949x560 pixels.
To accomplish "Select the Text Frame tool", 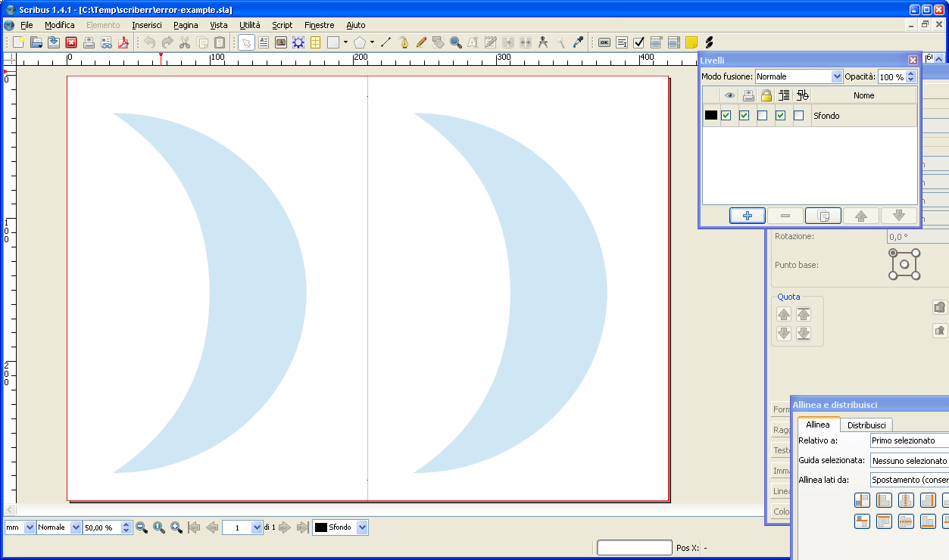I will coord(264,42).
